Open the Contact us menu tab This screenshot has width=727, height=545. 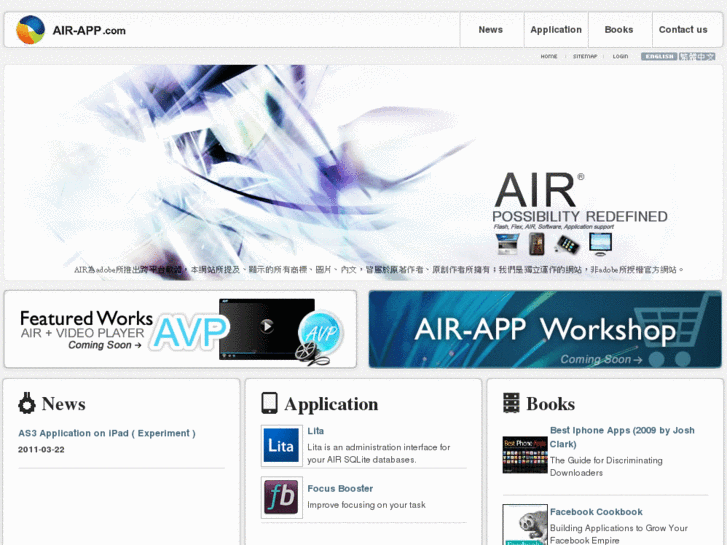tap(683, 30)
